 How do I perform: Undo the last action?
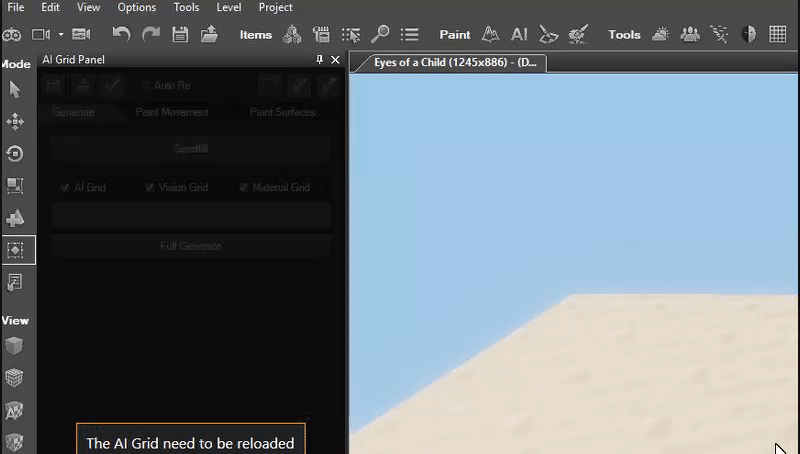(x=121, y=35)
